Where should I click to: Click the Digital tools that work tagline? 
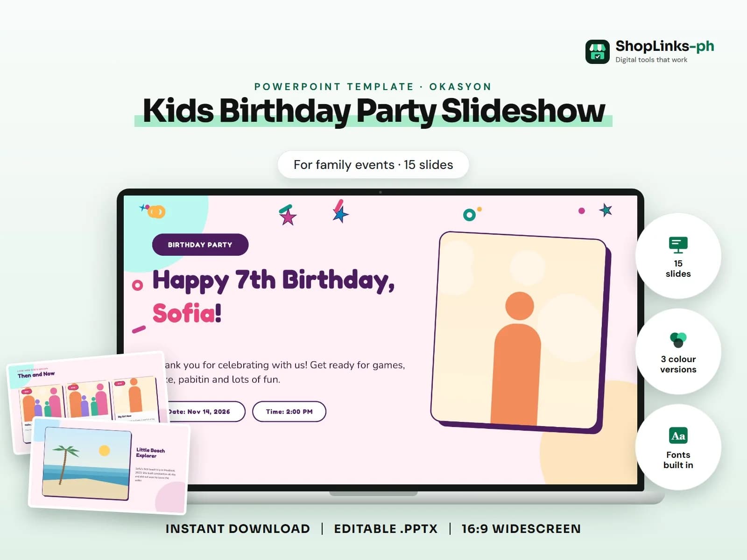click(x=651, y=60)
